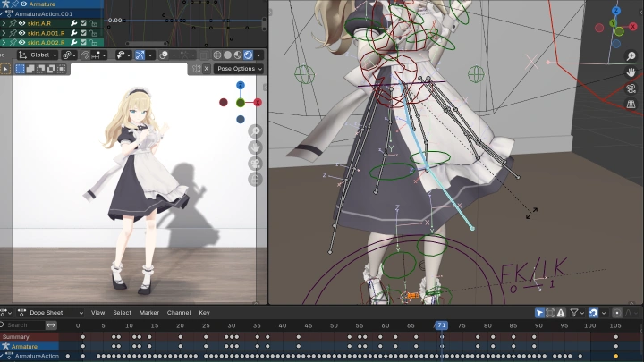Expand the Pose Options dropdown

[x=239, y=69]
